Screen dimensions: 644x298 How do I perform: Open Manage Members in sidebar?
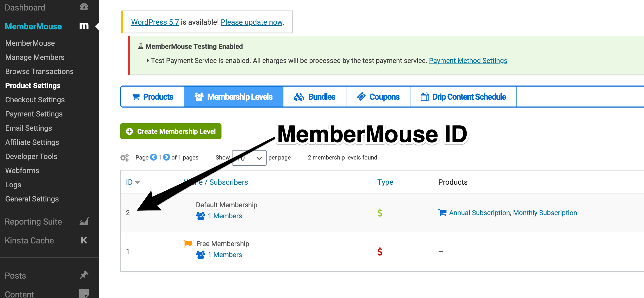point(35,57)
